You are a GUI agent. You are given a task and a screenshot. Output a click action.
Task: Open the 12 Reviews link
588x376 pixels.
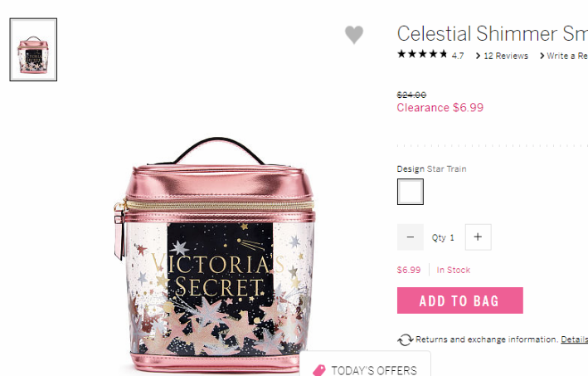click(506, 56)
